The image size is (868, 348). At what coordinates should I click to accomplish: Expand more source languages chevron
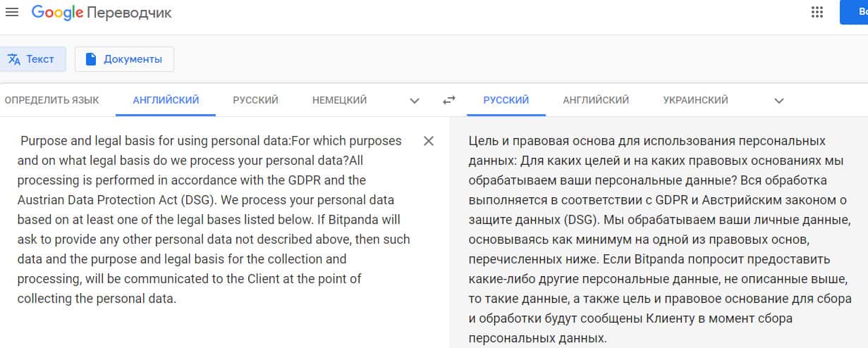click(415, 101)
